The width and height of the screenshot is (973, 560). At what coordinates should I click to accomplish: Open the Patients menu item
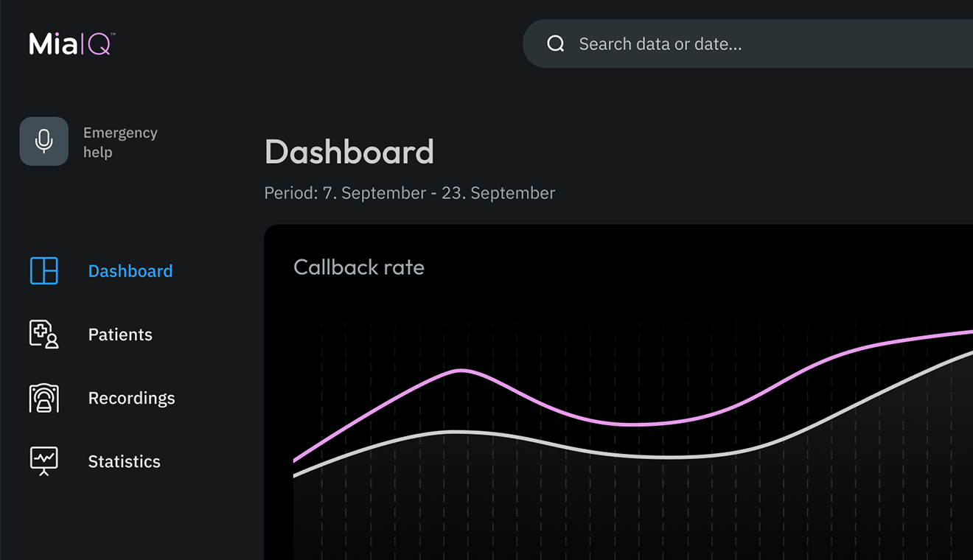coord(120,335)
